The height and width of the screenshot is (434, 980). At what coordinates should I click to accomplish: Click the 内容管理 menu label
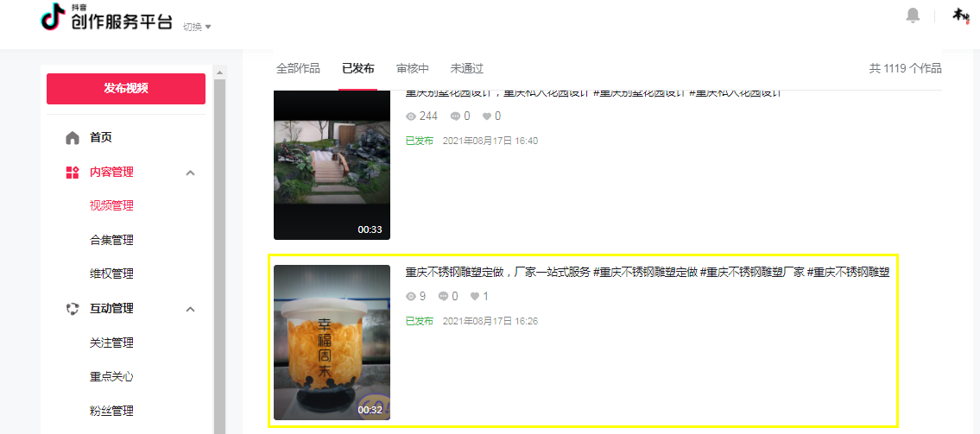coord(111,173)
